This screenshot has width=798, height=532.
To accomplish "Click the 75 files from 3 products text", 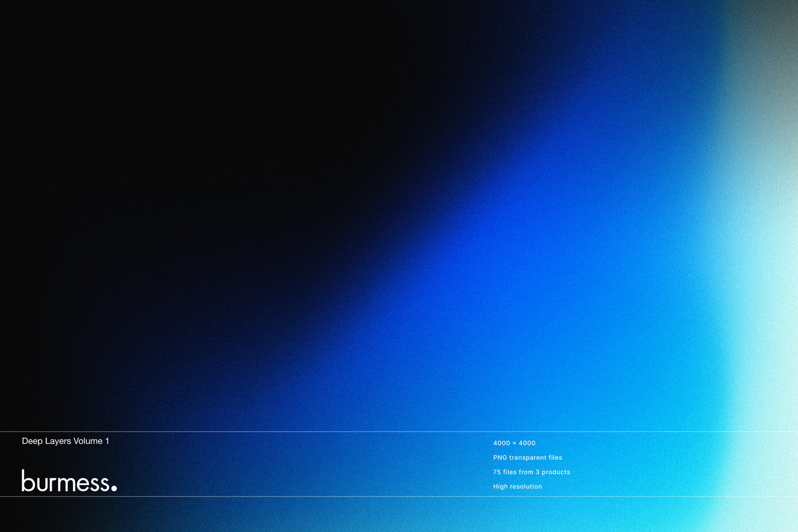I will coord(532,472).
